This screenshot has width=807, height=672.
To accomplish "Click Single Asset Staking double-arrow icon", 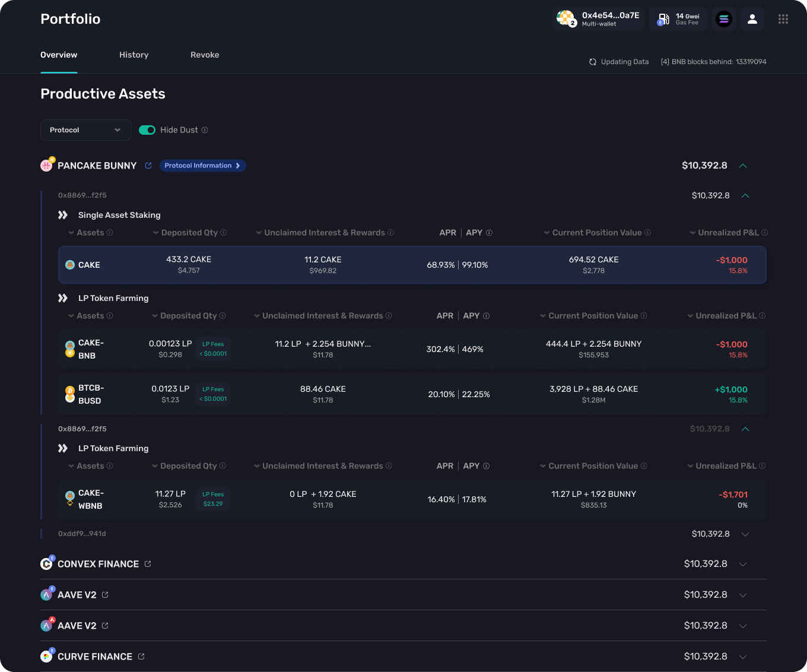I will [63, 215].
